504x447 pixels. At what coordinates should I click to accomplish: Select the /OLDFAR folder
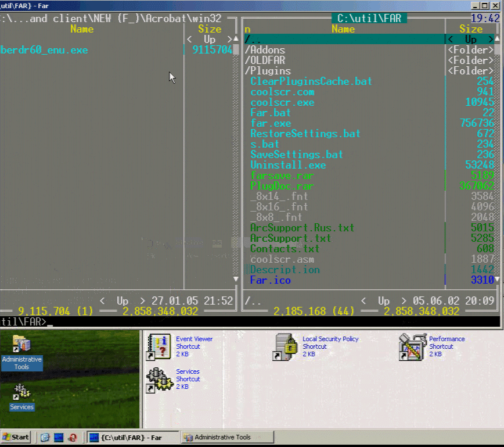tap(265, 60)
